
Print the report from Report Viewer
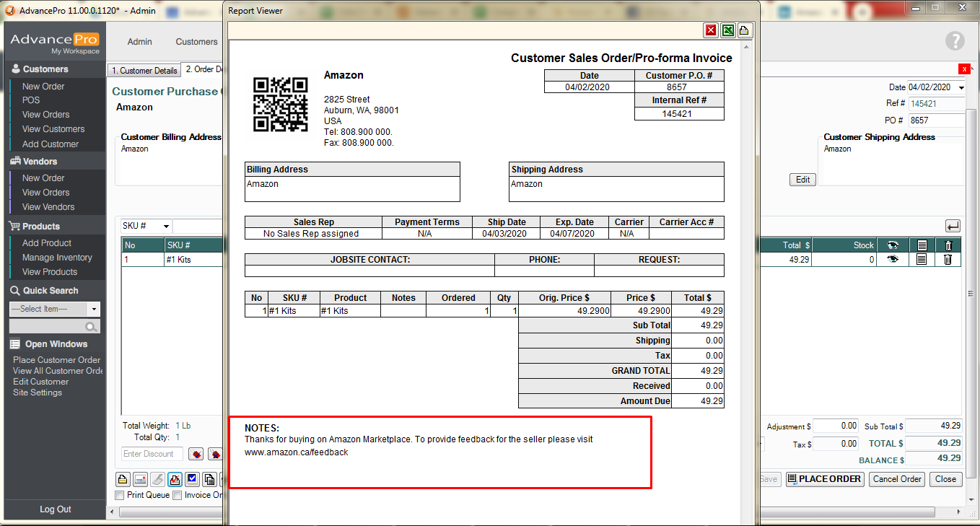point(744,30)
